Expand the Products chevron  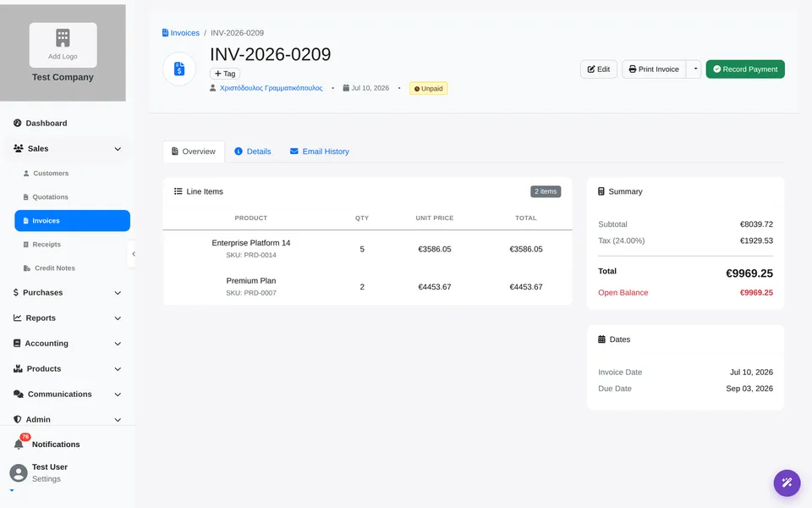pyautogui.click(x=118, y=369)
